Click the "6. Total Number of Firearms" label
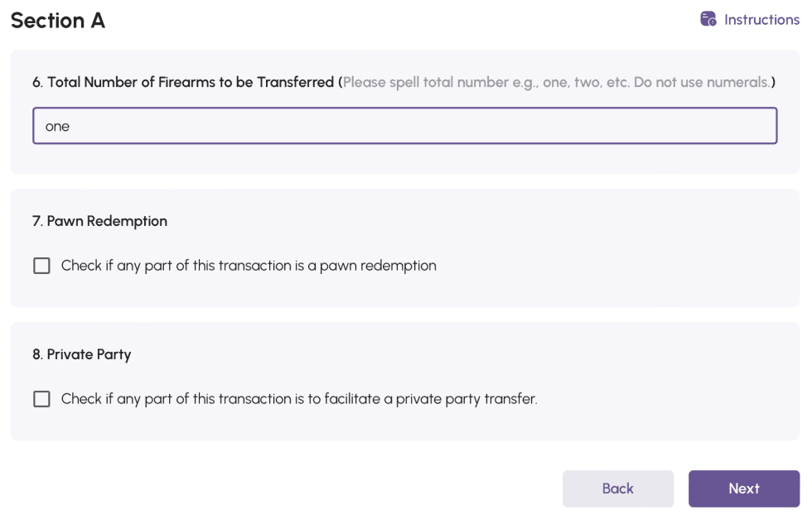812x524 pixels. pos(182,82)
